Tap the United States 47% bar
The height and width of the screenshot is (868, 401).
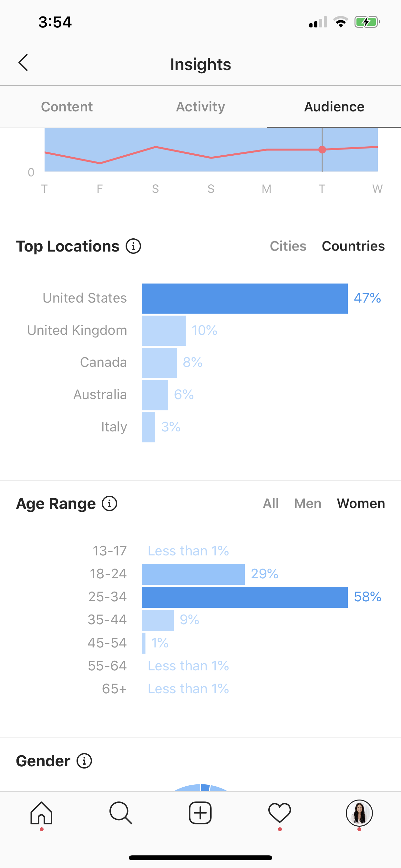point(245,299)
